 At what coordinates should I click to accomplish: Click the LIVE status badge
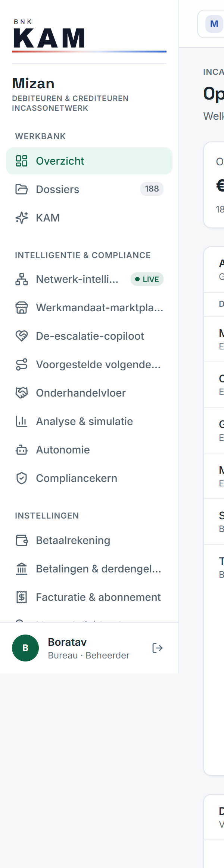[x=147, y=279]
